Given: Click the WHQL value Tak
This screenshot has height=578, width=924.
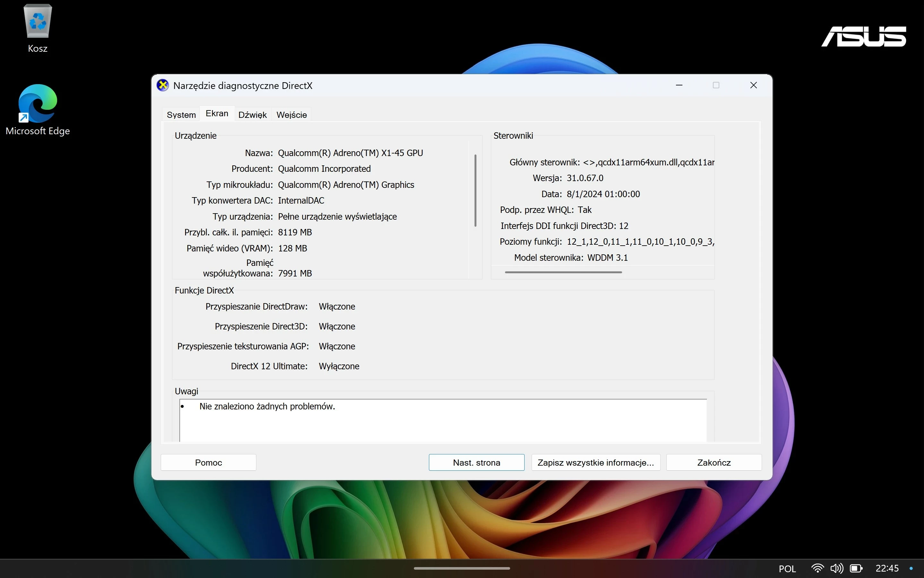Looking at the screenshot, I should point(585,209).
